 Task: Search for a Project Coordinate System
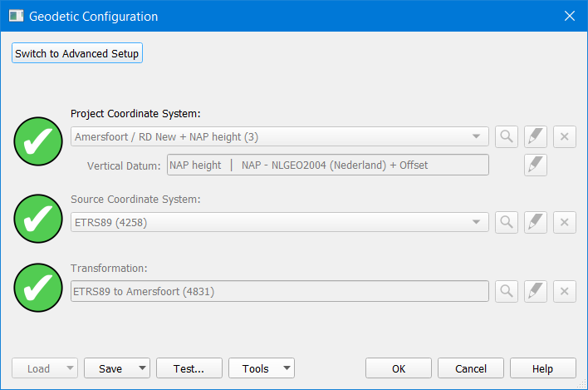(507, 136)
